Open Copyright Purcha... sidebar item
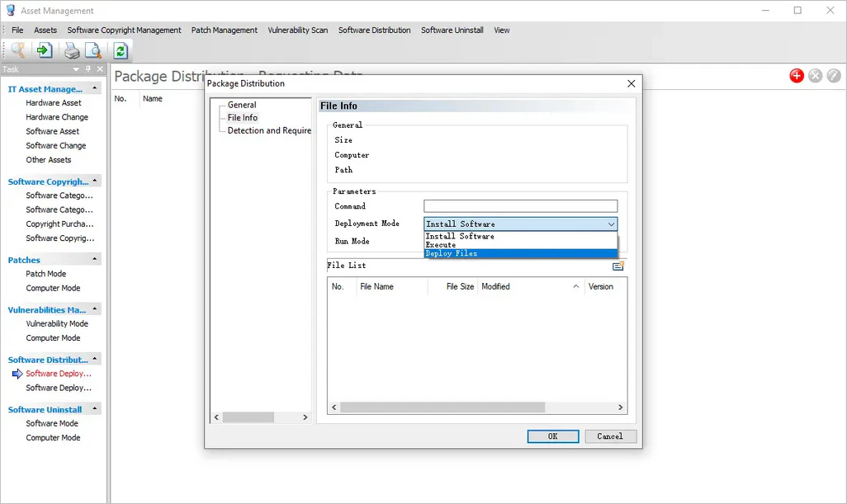The image size is (847, 504). (59, 224)
